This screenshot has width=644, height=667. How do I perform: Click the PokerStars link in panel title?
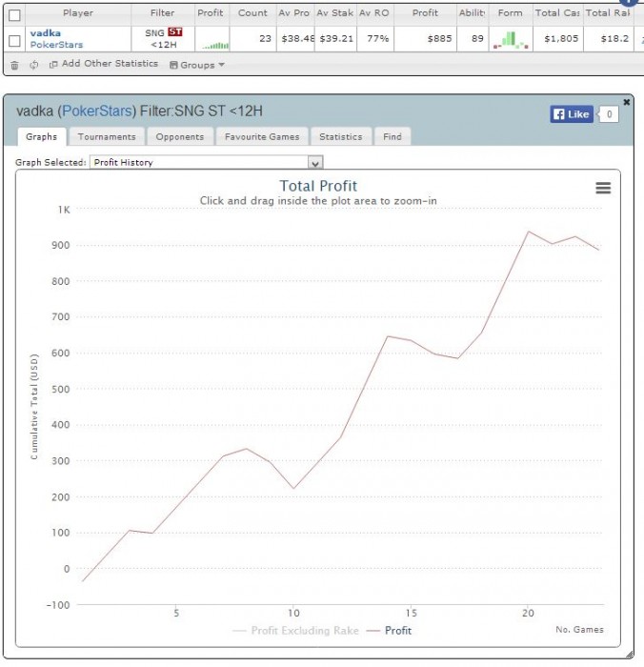[x=97, y=111]
